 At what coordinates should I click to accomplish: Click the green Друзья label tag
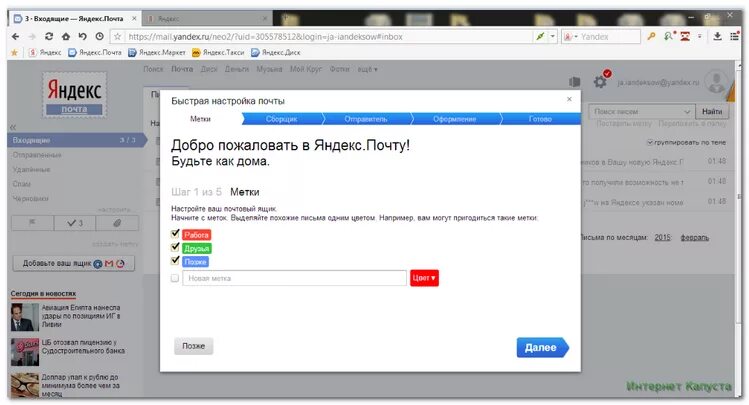tap(196, 248)
